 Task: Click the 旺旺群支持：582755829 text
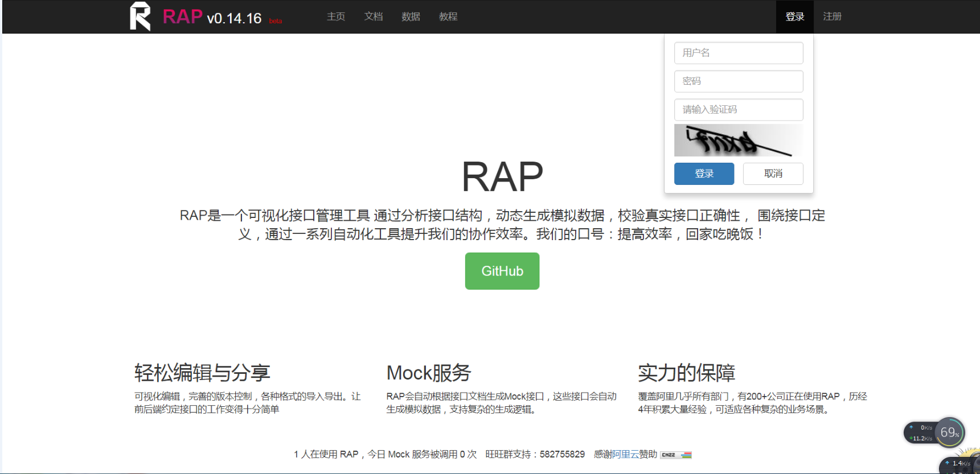coord(535,454)
